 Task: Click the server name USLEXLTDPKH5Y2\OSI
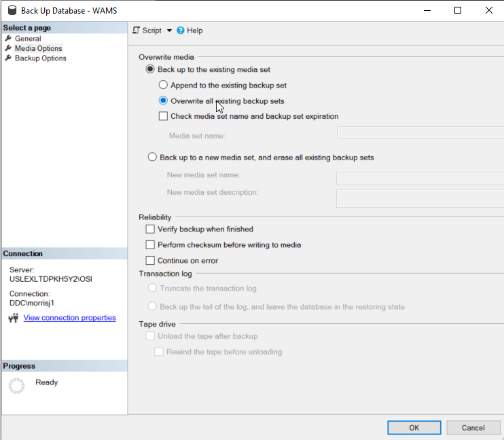tap(51, 279)
